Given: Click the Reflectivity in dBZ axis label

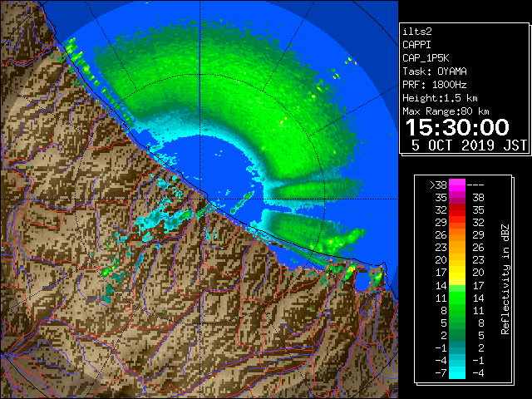Looking at the screenshot, I should 505,279.
